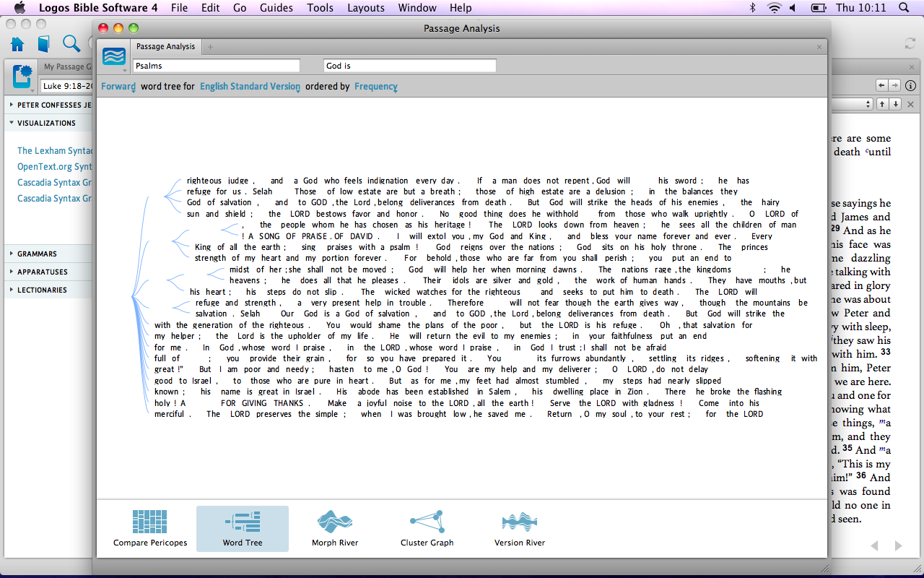Viewport: 924px width, 578px height.
Task: Click the menu bar clock Thu 10:11
Action: click(860, 8)
